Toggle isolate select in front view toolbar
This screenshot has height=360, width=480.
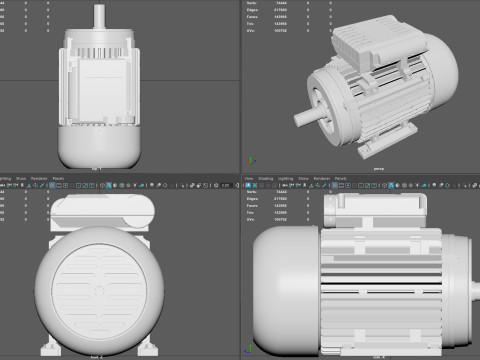point(182,185)
